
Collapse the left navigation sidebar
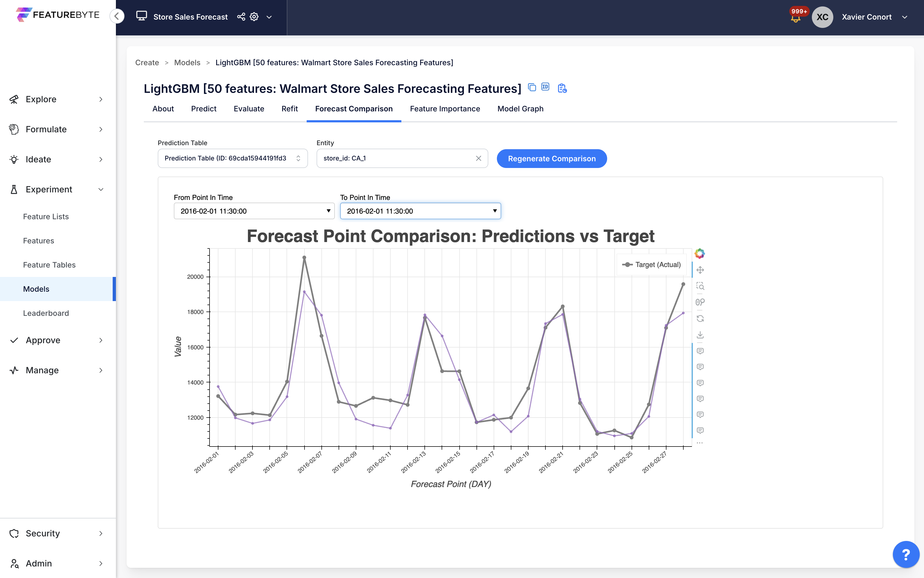tap(117, 16)
